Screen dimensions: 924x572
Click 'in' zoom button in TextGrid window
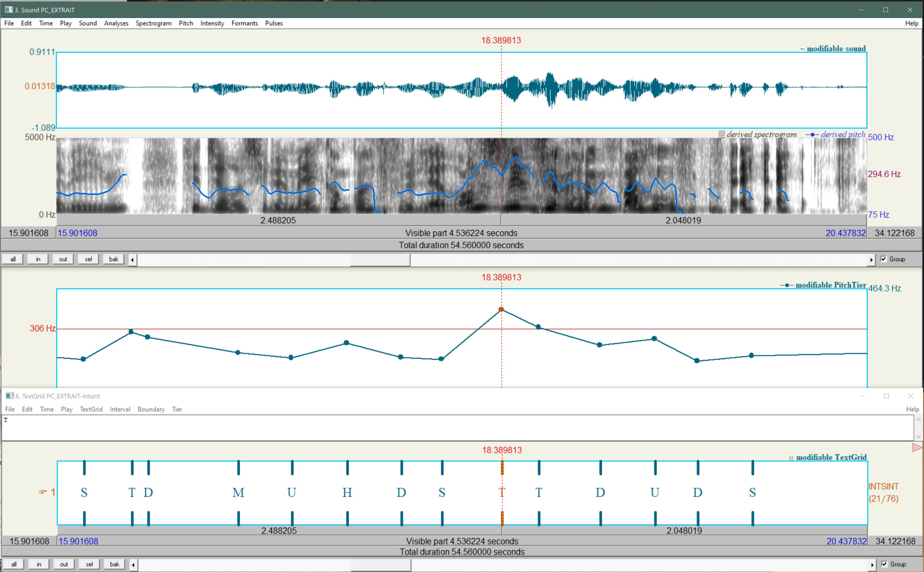point(38,564)
